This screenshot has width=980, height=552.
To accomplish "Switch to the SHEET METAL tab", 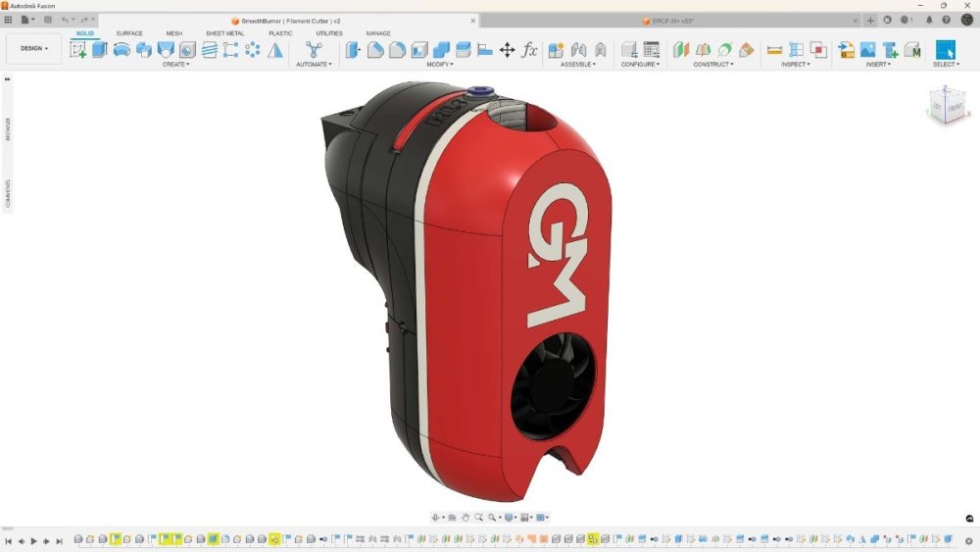I will coord(225,33).
